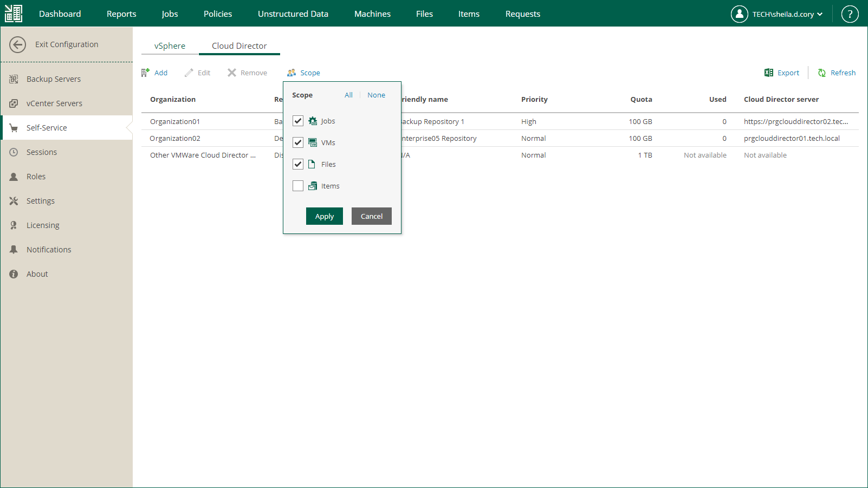The height and width of the screenshot is (488, 868).
Task: Switch to the vSphere tab
Action: [x=170, y=46]
